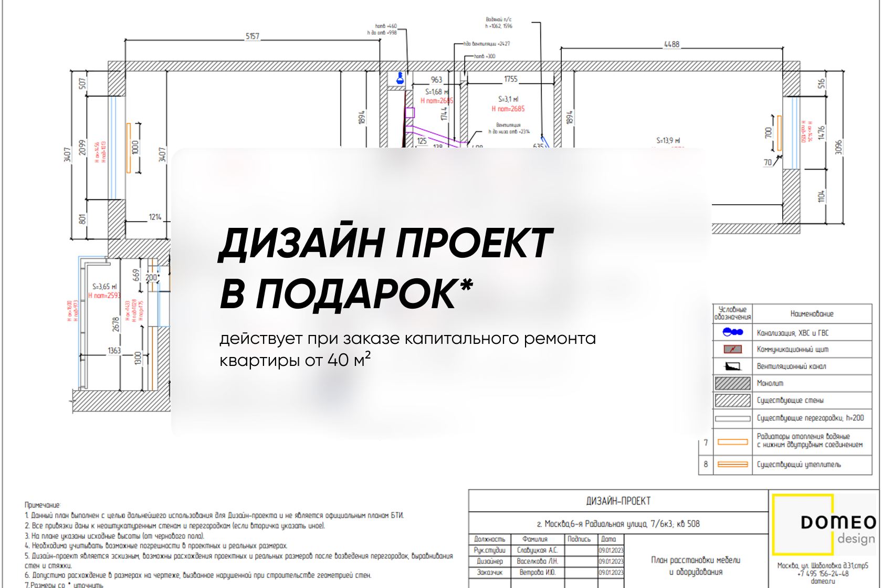
Task: Open the domeo.ru website link
Action: coord(823,581)
